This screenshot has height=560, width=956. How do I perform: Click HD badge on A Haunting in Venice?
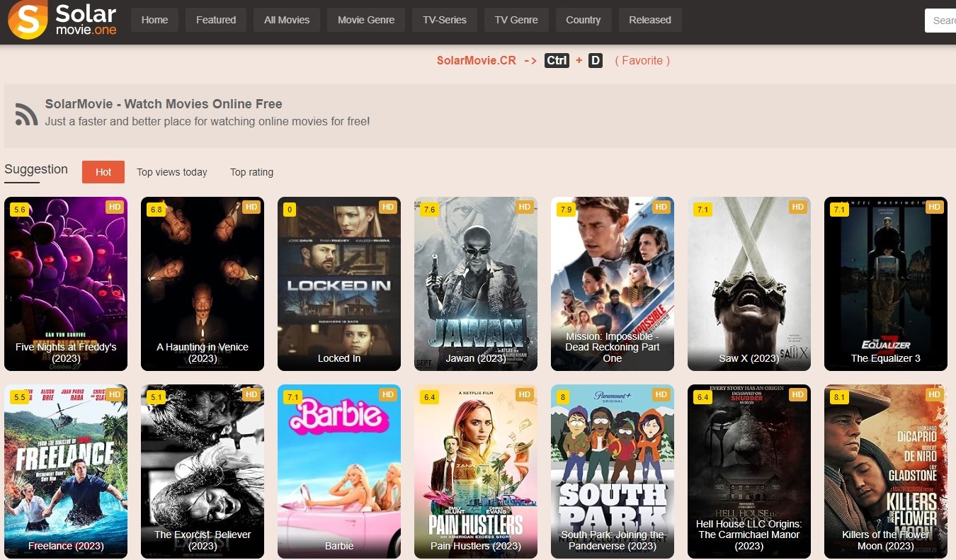click(x=251, y=207)
